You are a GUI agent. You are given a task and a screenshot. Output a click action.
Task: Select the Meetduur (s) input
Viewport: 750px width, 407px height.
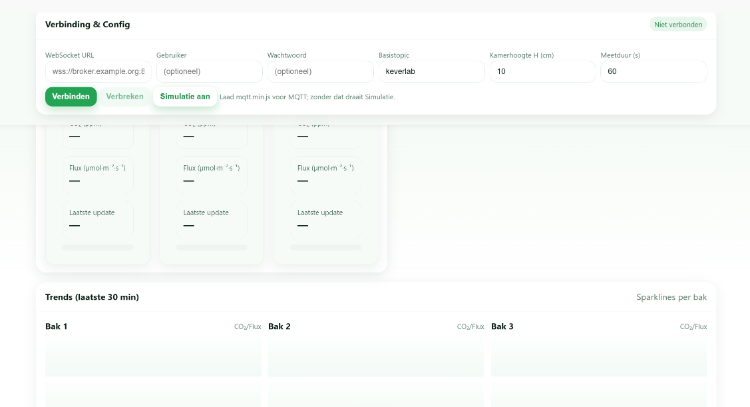coord(653,72)
